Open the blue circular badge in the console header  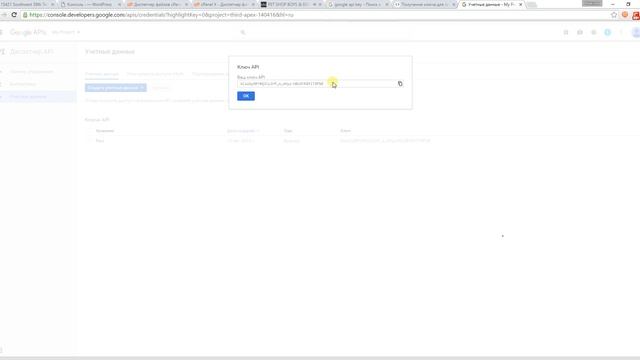(607, 32)
